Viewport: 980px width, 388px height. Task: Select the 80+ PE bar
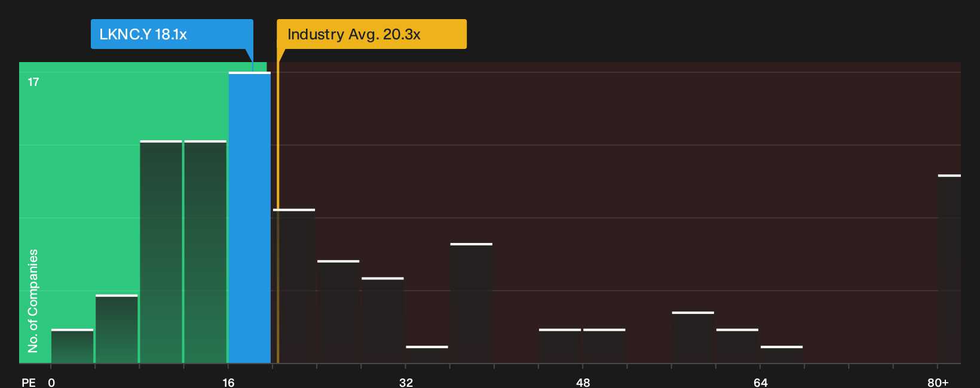click(x=950, y=269)
